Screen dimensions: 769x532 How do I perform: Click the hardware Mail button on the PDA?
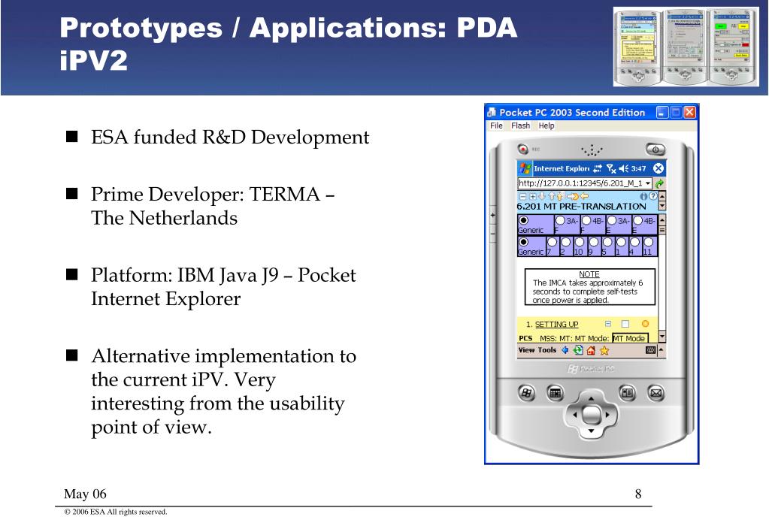[x=656, y=393]
